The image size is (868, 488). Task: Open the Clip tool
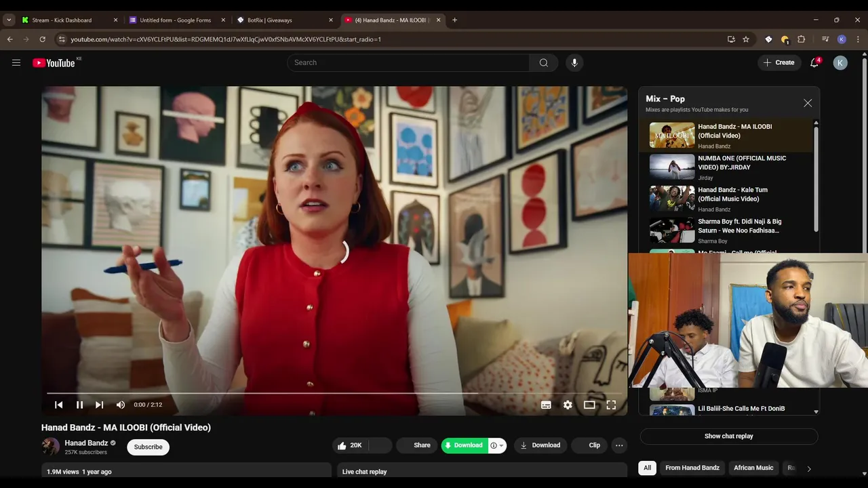(x=589, y=445)
